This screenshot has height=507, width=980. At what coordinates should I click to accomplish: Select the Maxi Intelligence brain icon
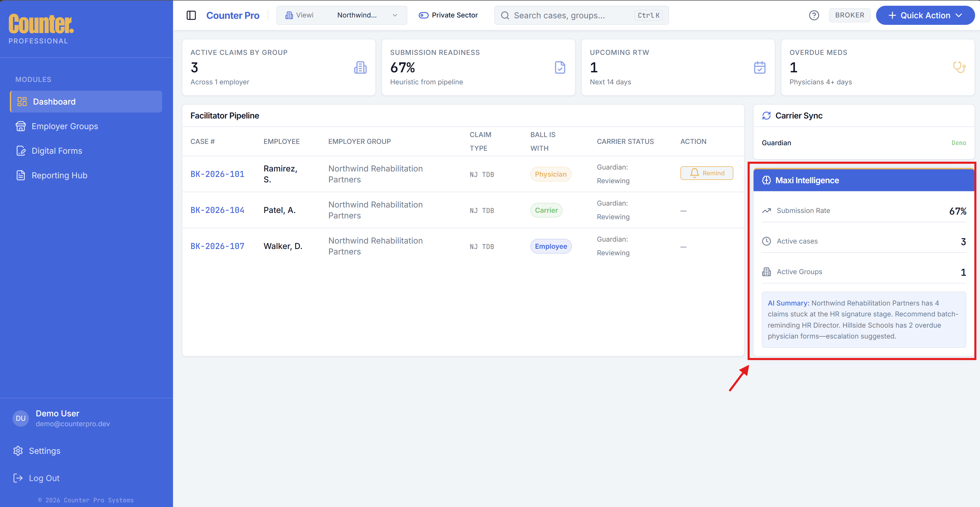[767, 180]
